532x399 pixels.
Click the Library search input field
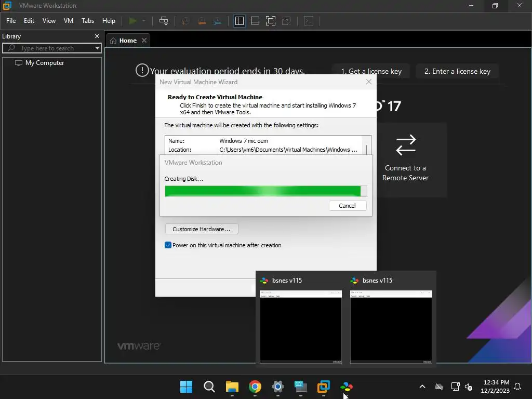click(51, 48)
